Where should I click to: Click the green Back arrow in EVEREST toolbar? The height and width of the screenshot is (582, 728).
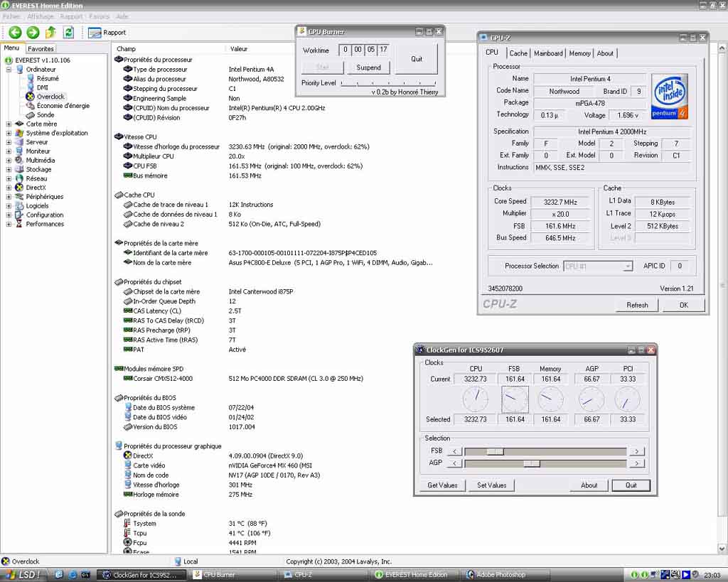point(15,33)
